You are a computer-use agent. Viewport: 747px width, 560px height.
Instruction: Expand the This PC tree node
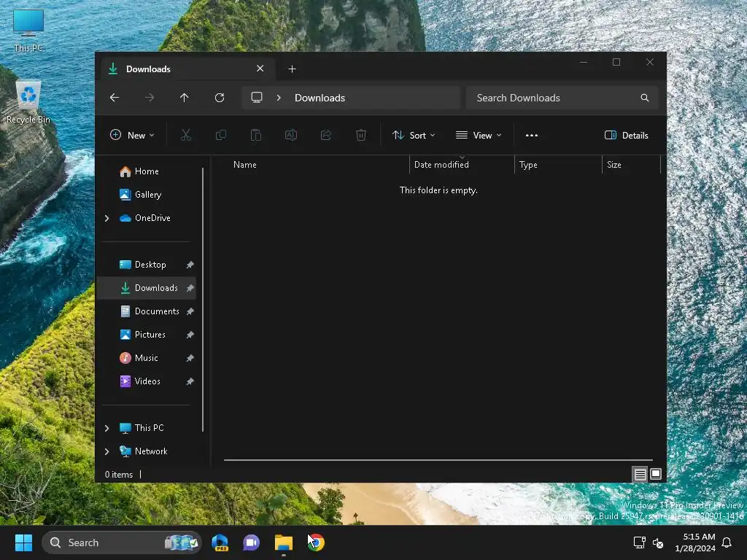[x=107, y=428]
